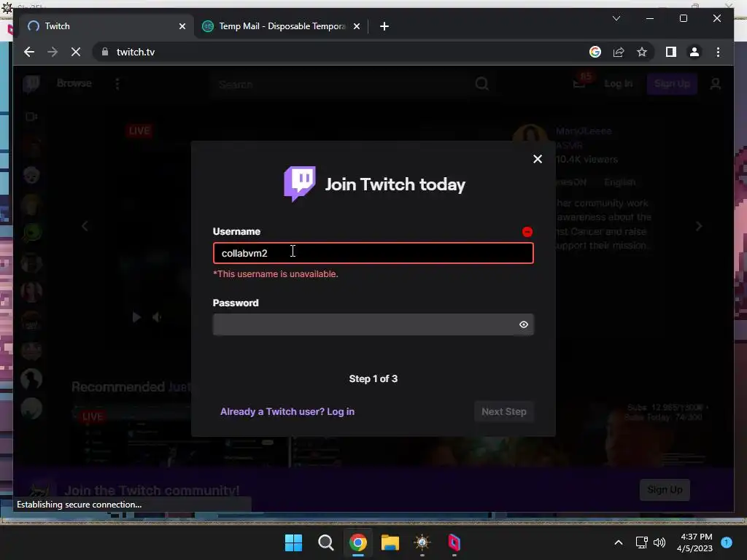Open volume tray icon
This screenshot has width=747, height=560.
[659, 542]
